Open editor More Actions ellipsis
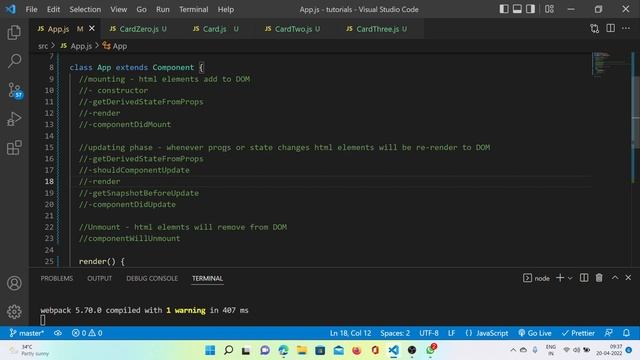Screen dimensions: 640x360 point(626,28)
